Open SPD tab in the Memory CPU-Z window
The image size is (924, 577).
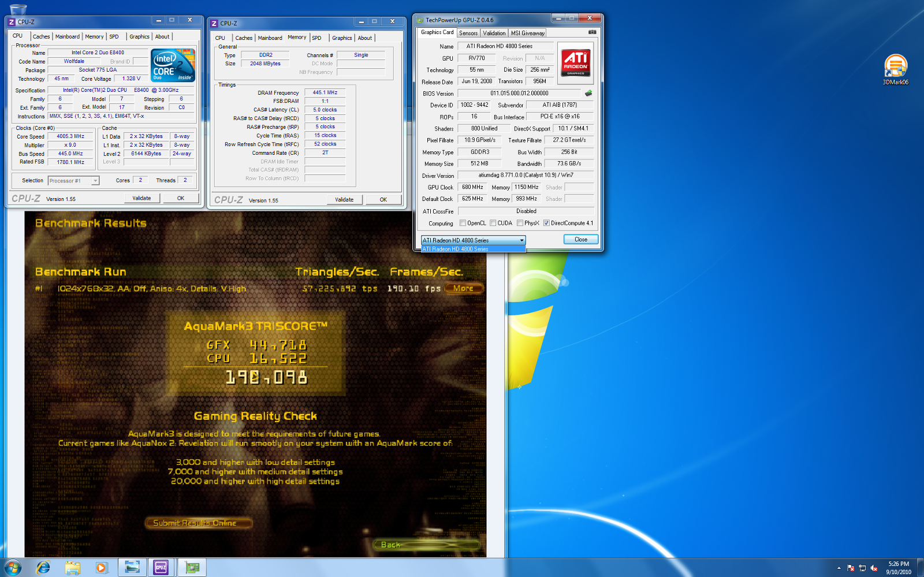(x=317, y=38)
